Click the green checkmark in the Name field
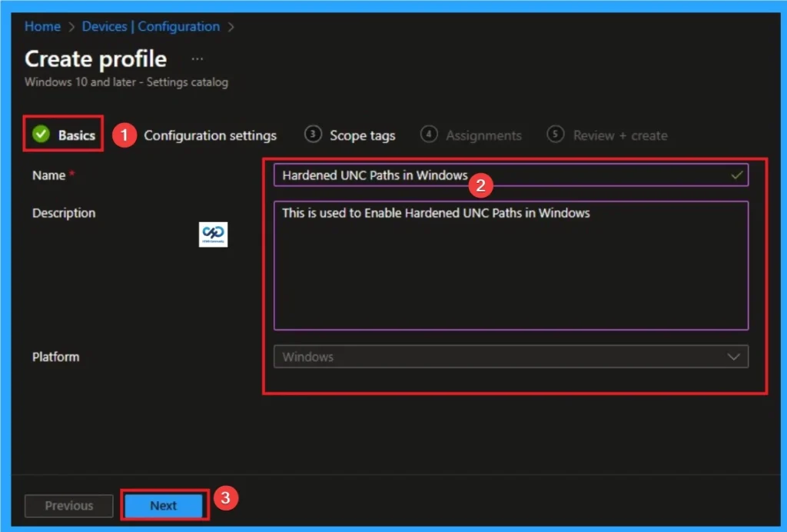The height and width of the screenshot is (532, 787). pyautogui.click(x=736, y=175)
